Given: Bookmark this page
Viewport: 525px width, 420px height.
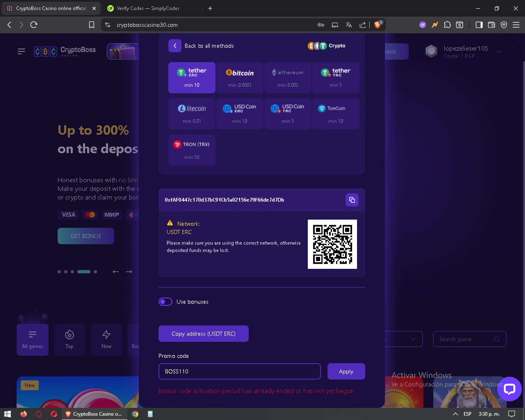Looking at the screenshot, I should [91, 25].
